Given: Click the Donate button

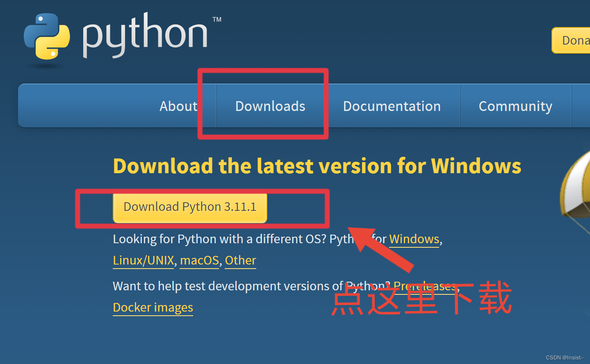Looking at the screenshot, I should click(572, 40).
